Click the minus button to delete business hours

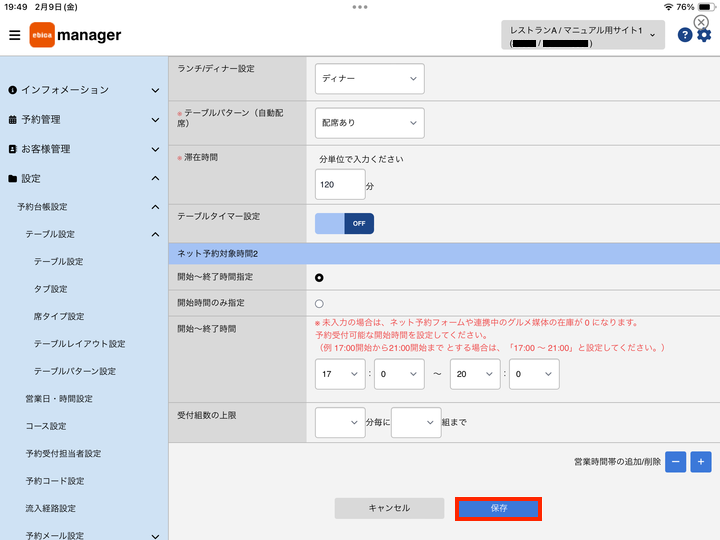point(675,461)
